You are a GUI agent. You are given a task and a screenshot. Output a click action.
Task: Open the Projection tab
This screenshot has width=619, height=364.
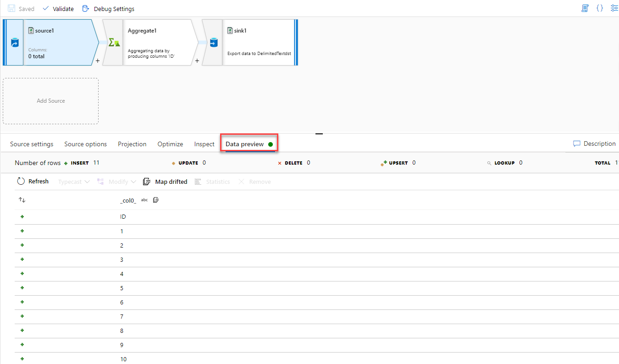tap(132, 144)
